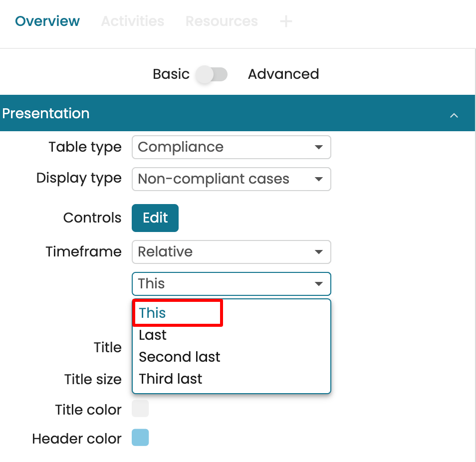This screenshot has height=462, width=476.
Task: Click the open period dropdown showing "This"
Action: [231, 284]
